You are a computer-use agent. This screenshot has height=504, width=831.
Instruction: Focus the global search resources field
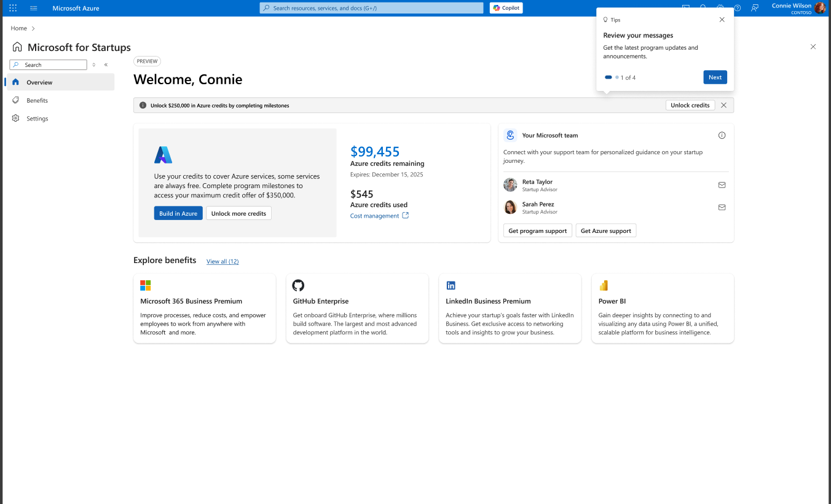(x=371, y=8)
